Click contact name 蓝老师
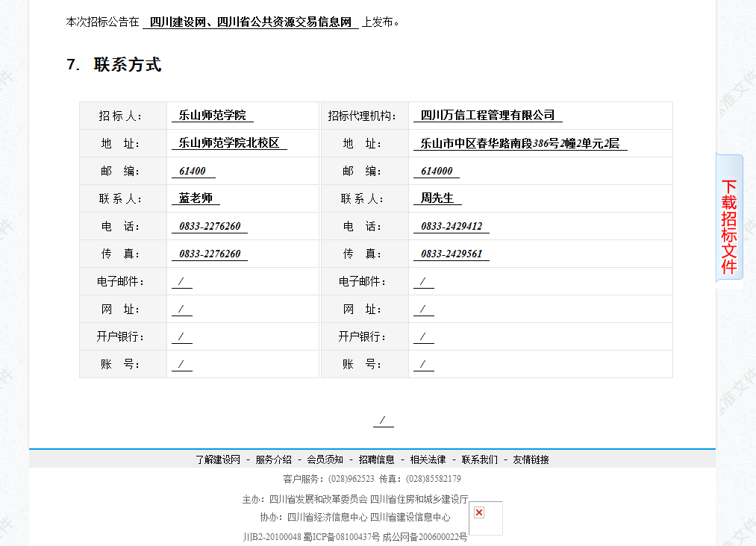The height and width of the screenshot is (546, 756). coord(196,198)
